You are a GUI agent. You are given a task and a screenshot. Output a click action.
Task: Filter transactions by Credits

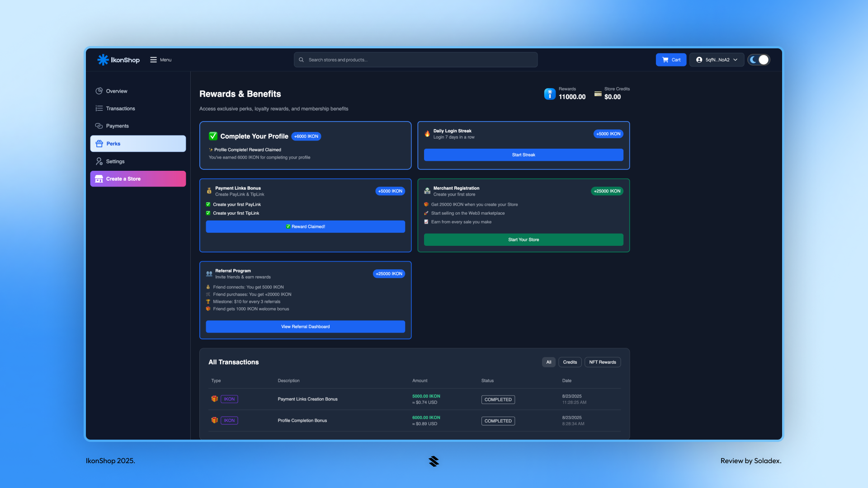coord(570,362)
